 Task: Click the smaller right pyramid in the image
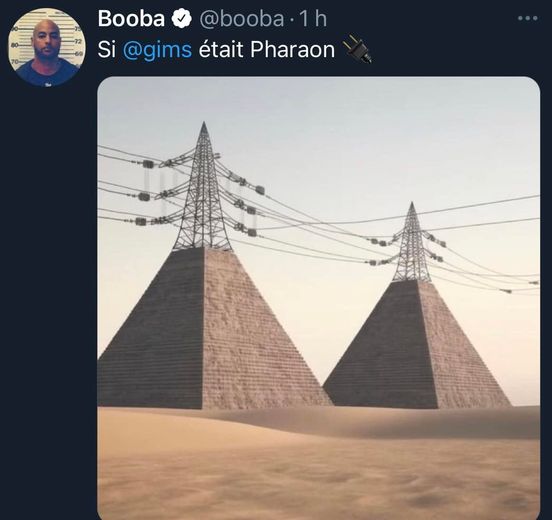417,345
